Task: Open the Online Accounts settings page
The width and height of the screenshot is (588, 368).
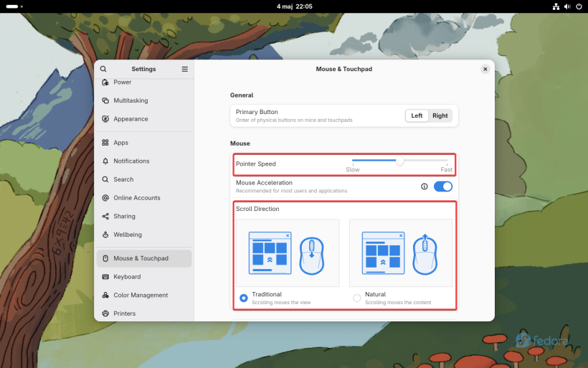Action: click(x=144, y=198)
